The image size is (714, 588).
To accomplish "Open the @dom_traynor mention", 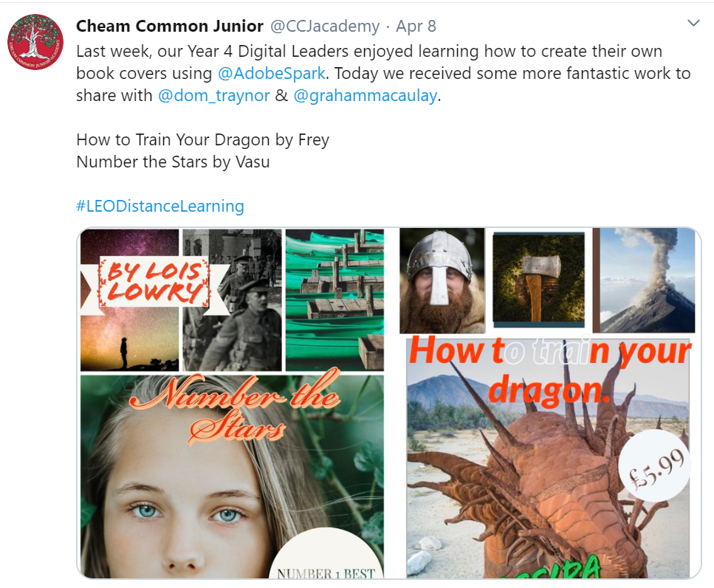I will [213, 96].
